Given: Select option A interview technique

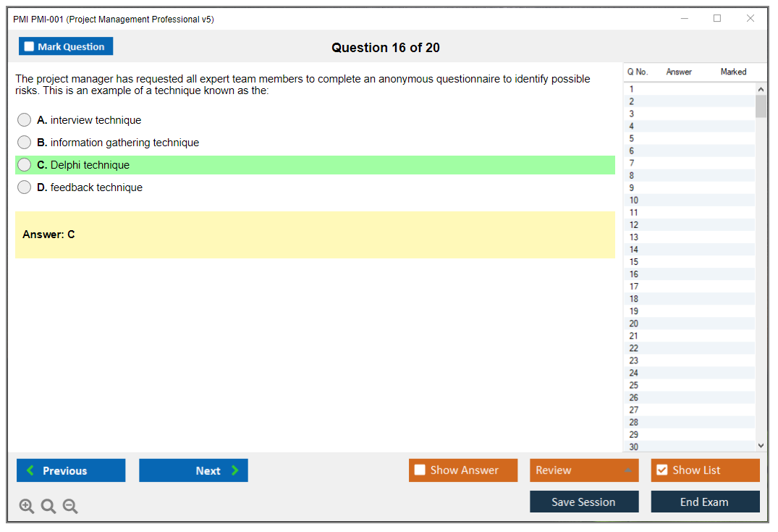Looking at the screenshot, I should tap(25, 120).
